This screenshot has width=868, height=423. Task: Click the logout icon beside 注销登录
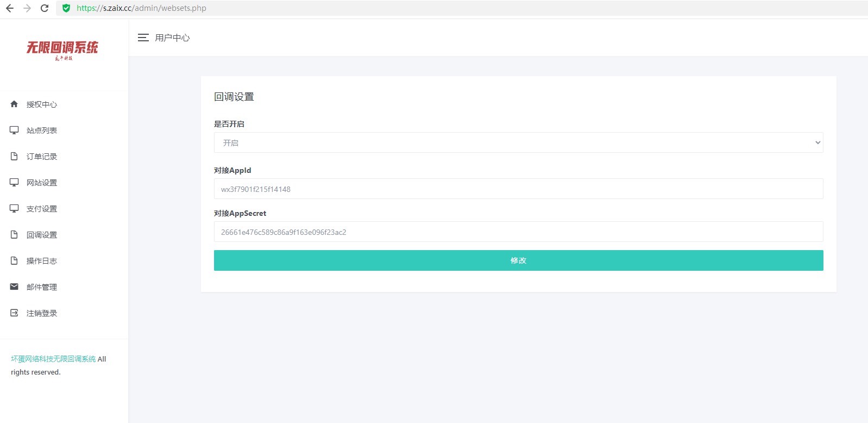coord(14,313)
